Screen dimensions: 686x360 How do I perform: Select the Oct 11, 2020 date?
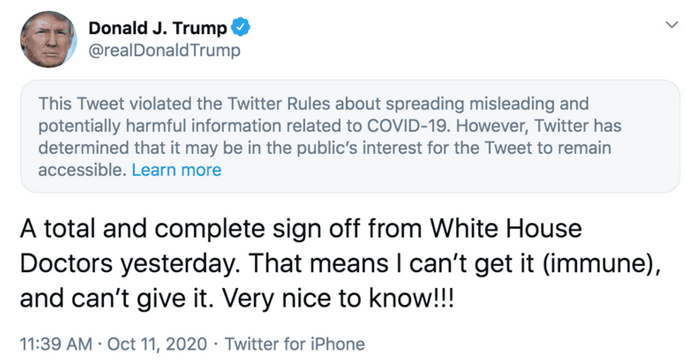(x=157, y=344)
